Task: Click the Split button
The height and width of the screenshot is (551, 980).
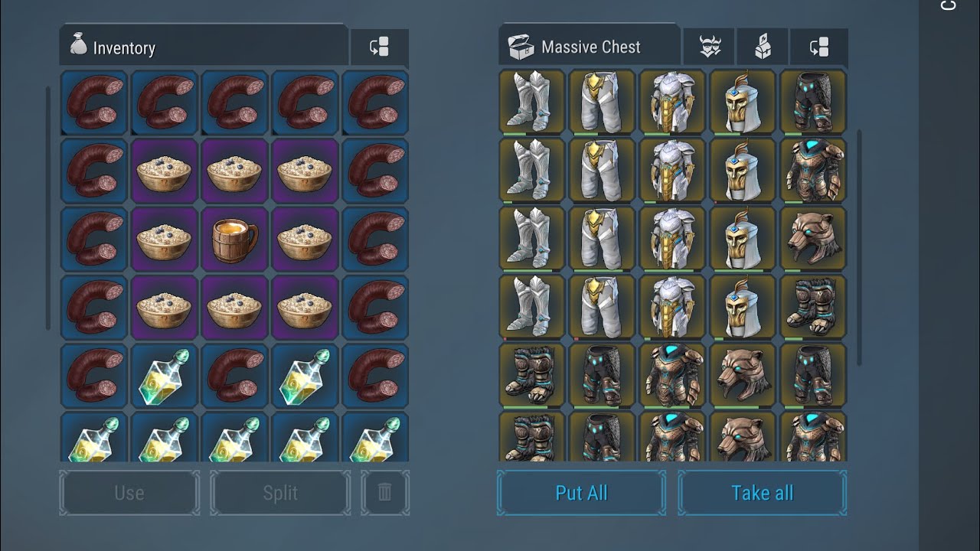Action: pos(280,493)
